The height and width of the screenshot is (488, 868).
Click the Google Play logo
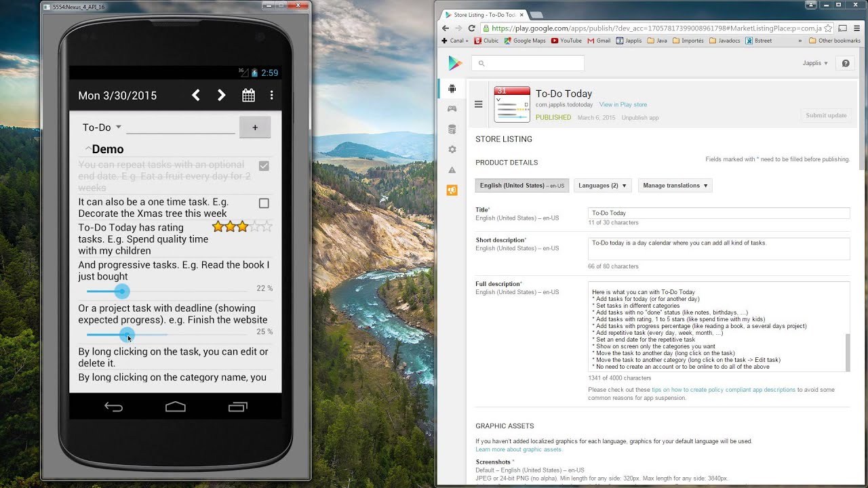click(x=455, y=63)
